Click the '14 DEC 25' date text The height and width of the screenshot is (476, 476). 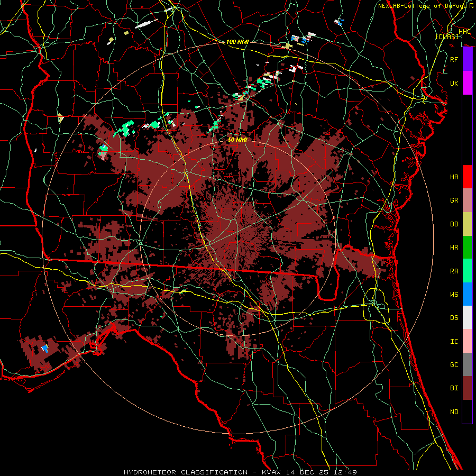click(308, 472)
